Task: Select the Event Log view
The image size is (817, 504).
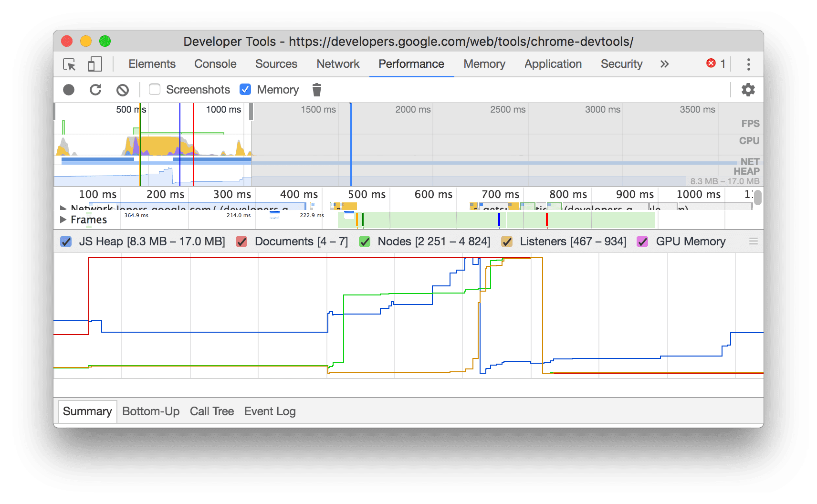Action: pos(270,411)
